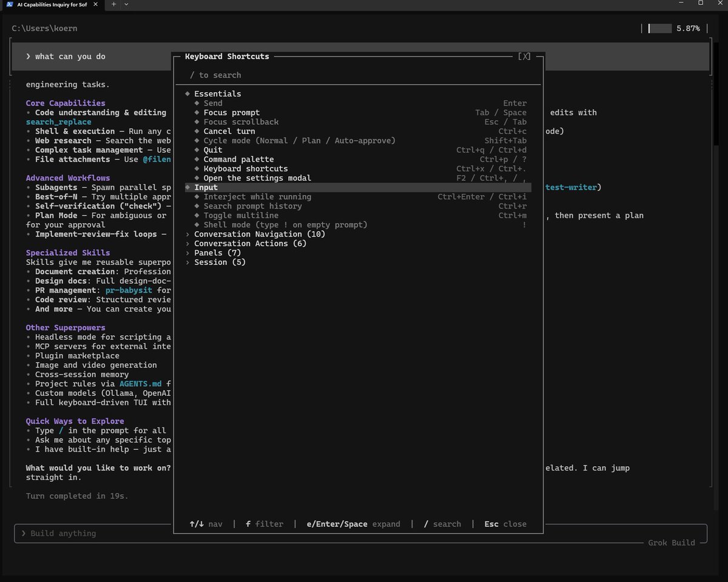Click the 'Other Superpowers' heading
Screen dimensions: 728x582
click(66, 328)
